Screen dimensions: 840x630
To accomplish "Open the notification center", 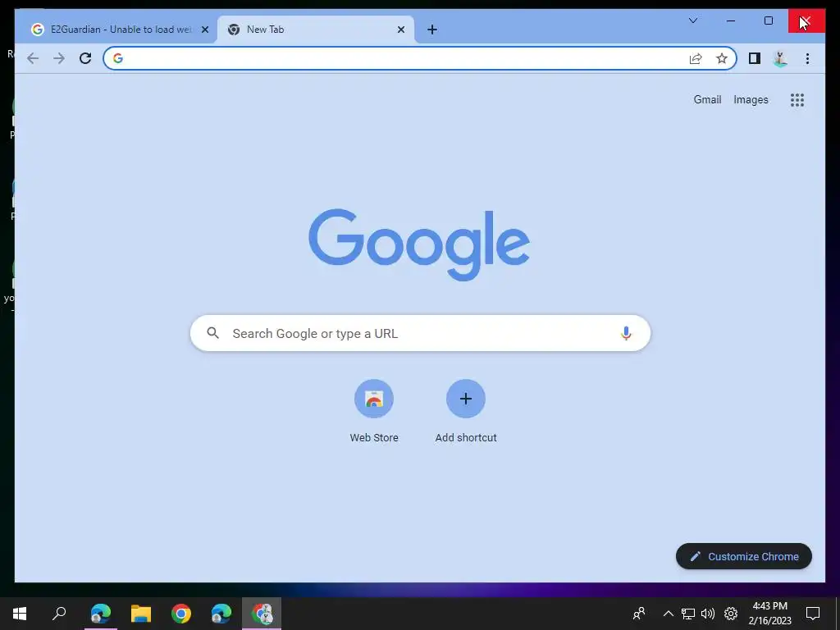I will (x=813, y=614).
